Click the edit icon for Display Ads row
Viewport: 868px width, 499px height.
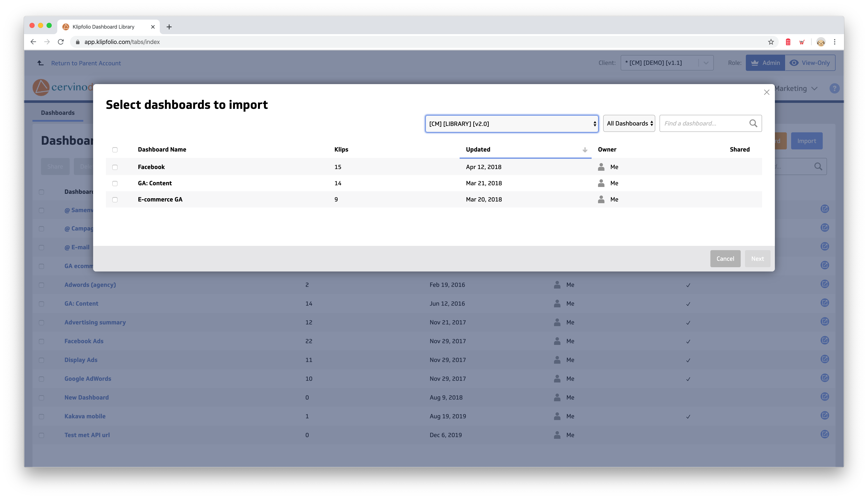click(x=824, y=359)
